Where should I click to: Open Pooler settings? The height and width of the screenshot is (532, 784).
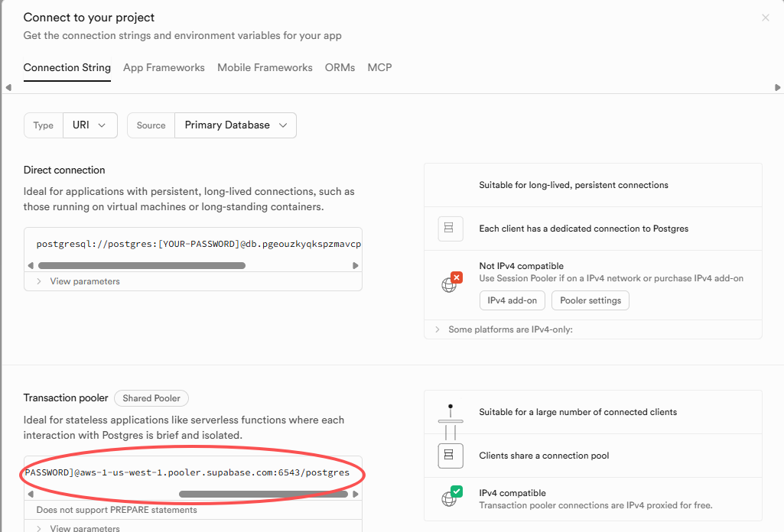pyautogui.click(x=590, y=300)
